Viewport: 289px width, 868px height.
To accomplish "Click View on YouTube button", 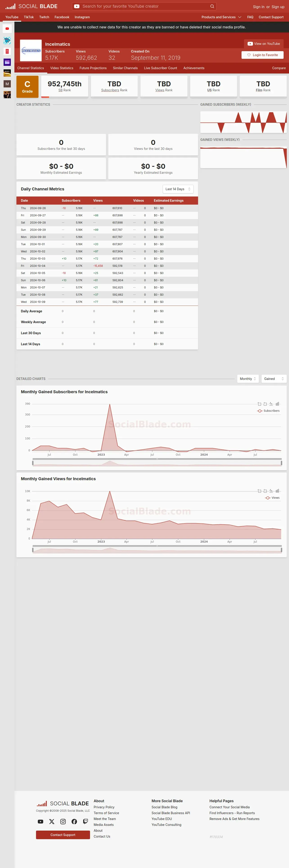I will pyautogui.click(x=264, y=44).
